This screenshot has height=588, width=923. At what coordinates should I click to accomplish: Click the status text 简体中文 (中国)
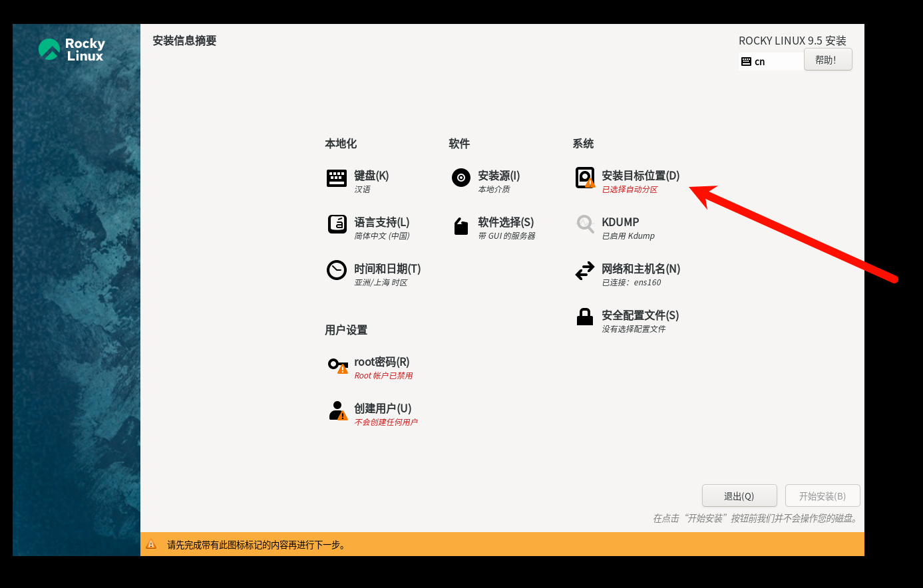point(382,236)
